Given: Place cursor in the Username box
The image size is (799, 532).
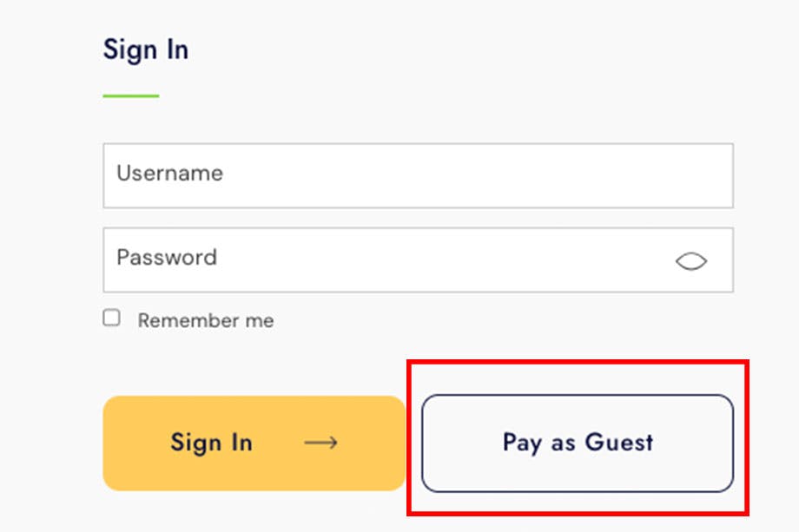Looking at the screenshot, I should (418, 175).
